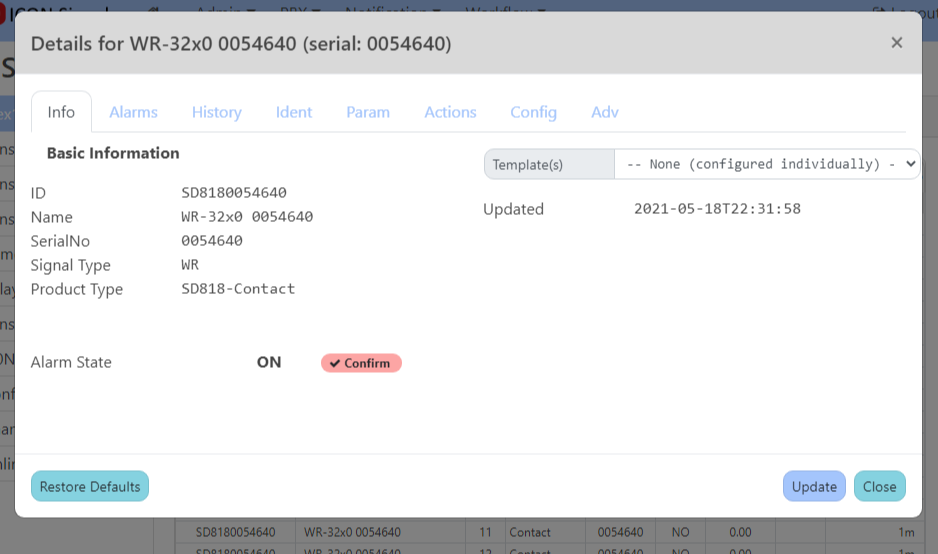This screenshot has height=554, width=938.
Task: Dismiss the dialog with the X icon
Action: click(896, 42)
